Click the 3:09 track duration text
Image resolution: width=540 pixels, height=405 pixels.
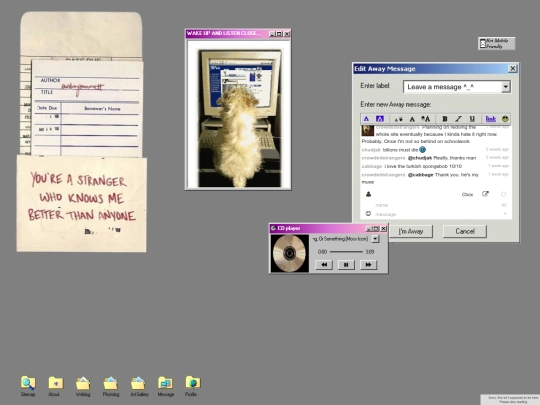point(370,252)
